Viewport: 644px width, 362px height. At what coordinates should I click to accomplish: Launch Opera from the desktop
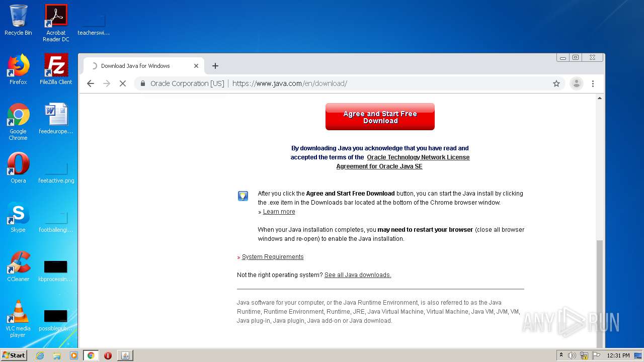coord(18,168)
